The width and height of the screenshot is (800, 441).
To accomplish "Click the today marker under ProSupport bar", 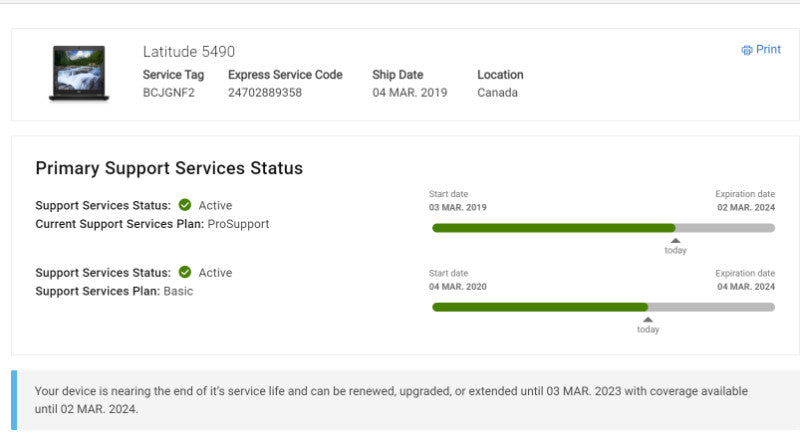I will [676, 246].
